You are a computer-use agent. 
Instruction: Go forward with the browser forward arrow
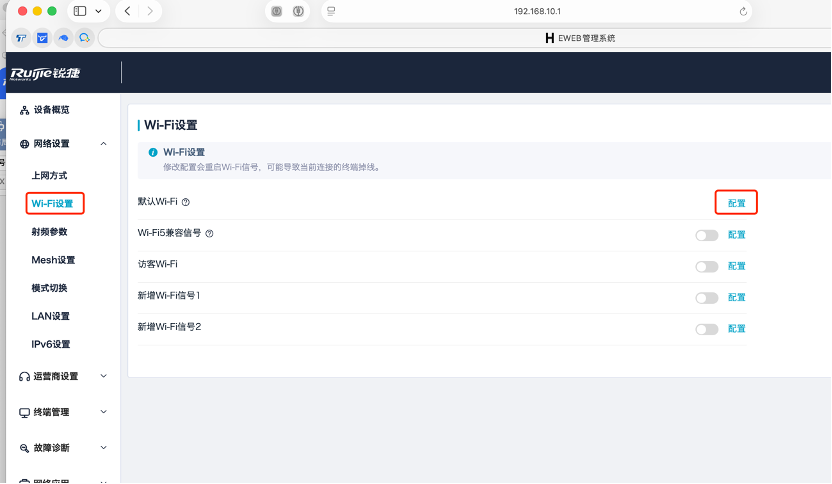click(150, 11)
